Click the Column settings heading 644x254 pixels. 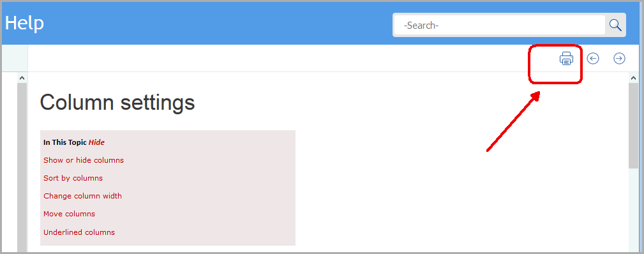pyautogui.click(x=117, y=102)
